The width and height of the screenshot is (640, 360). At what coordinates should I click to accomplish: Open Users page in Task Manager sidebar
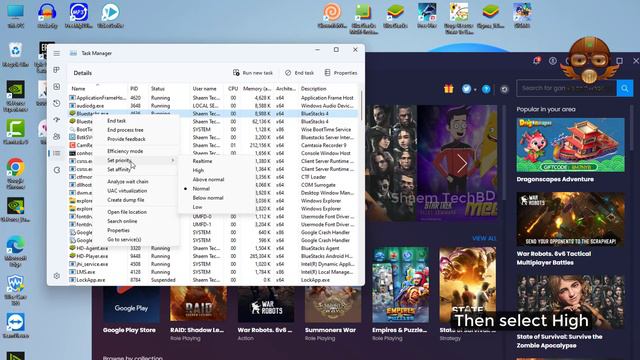click(56, 136)
